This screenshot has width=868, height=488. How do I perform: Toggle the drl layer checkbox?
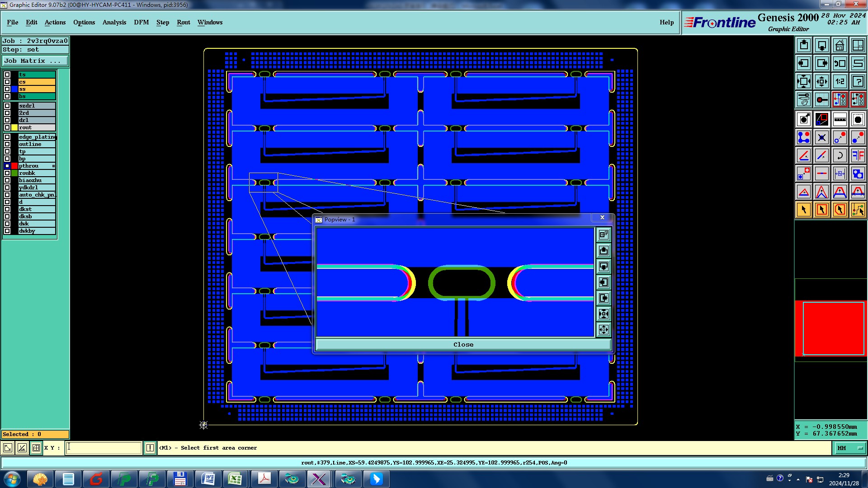[7, 120]
